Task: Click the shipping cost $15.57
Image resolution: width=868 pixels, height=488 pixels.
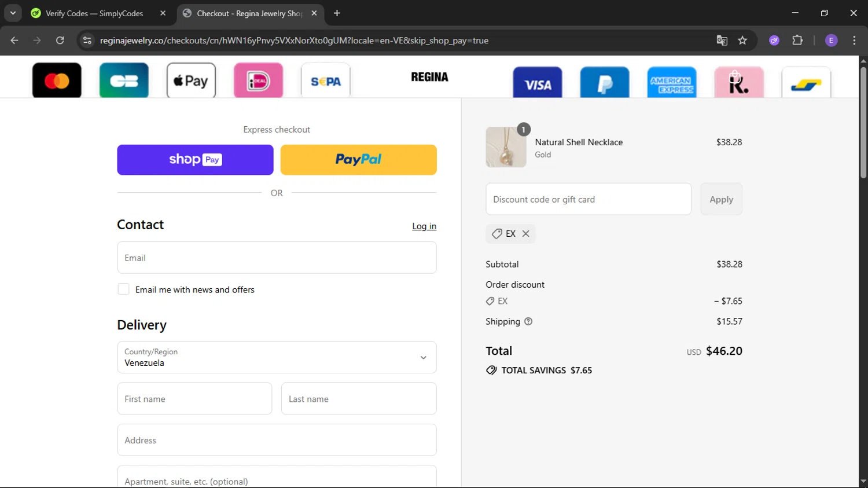Action: (729, 321)
